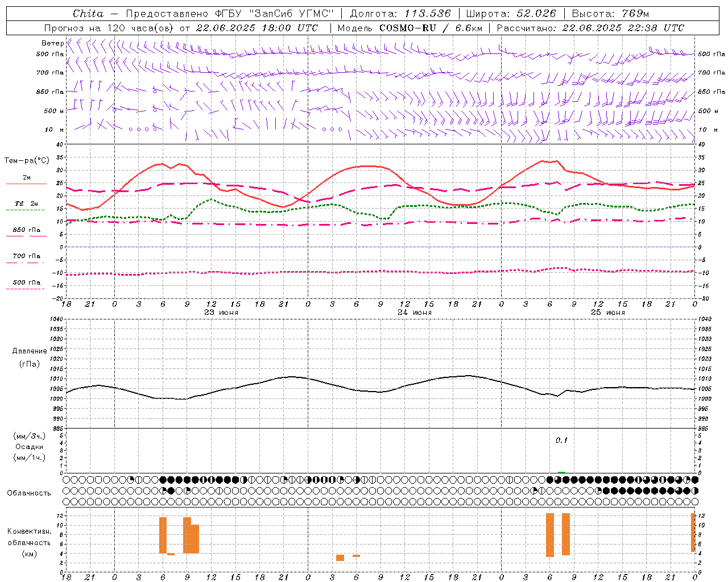Image resolution: width=728 pixels, height=582 pixels.
Task: Click the tall orange bar at 6h on 25 июня
Action: point(549,535)
